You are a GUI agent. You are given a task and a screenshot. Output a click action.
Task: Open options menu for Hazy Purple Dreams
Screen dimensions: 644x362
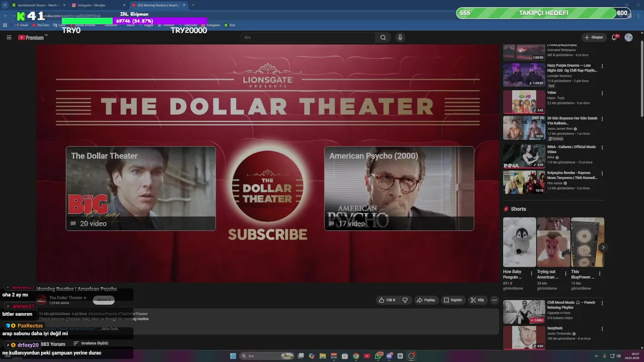602,66
